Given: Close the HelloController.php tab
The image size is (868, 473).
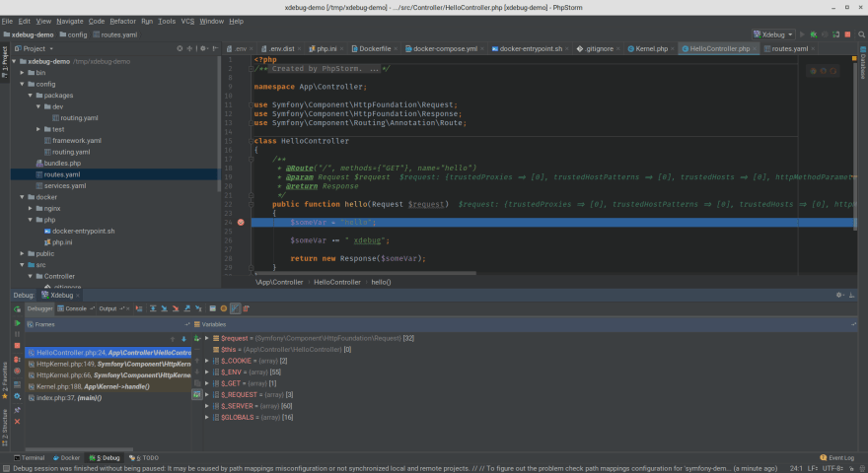Looking at the screenshot, I should click(755, 48).
